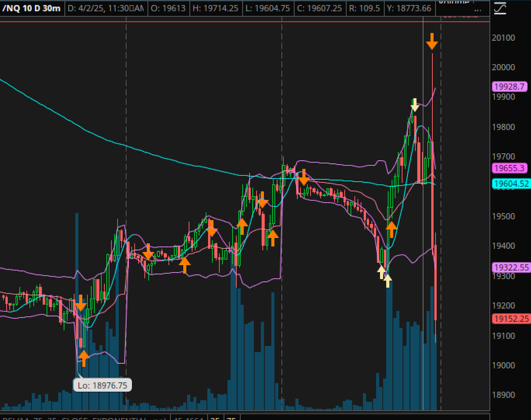531x420 pixels.
Task: Select the 19604.52 cyan average price bubble
Action: point(511,184)
